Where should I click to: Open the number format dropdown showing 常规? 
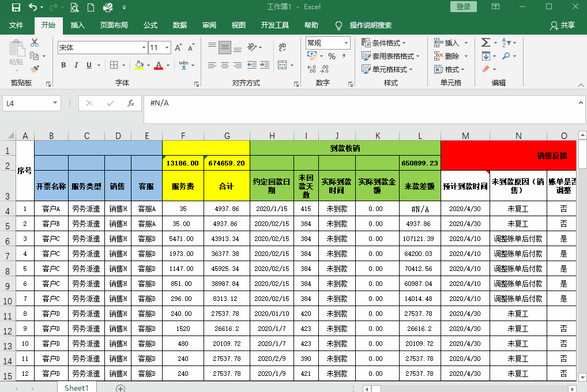347,43
